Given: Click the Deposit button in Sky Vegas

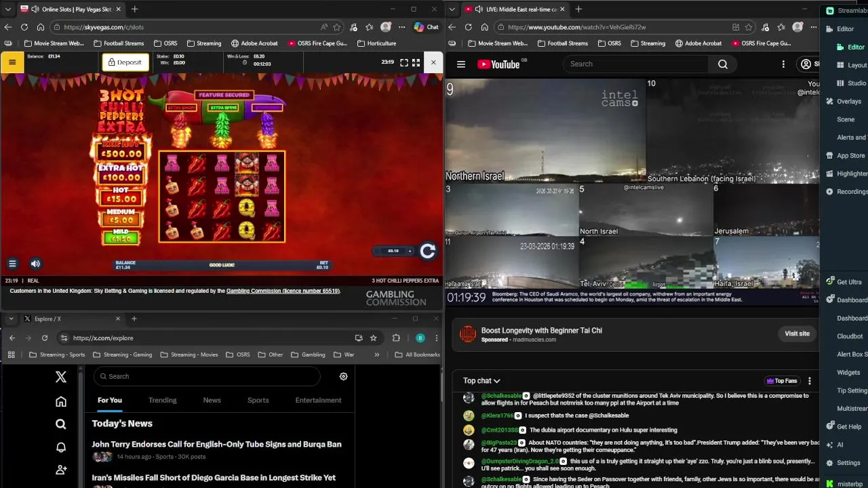Looking at the screenshot, I should pos(124,62).
